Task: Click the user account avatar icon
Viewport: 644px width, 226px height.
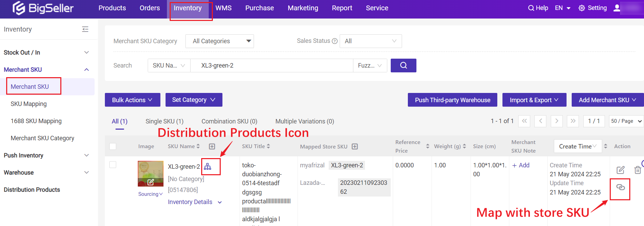Action: click(617, 8)
